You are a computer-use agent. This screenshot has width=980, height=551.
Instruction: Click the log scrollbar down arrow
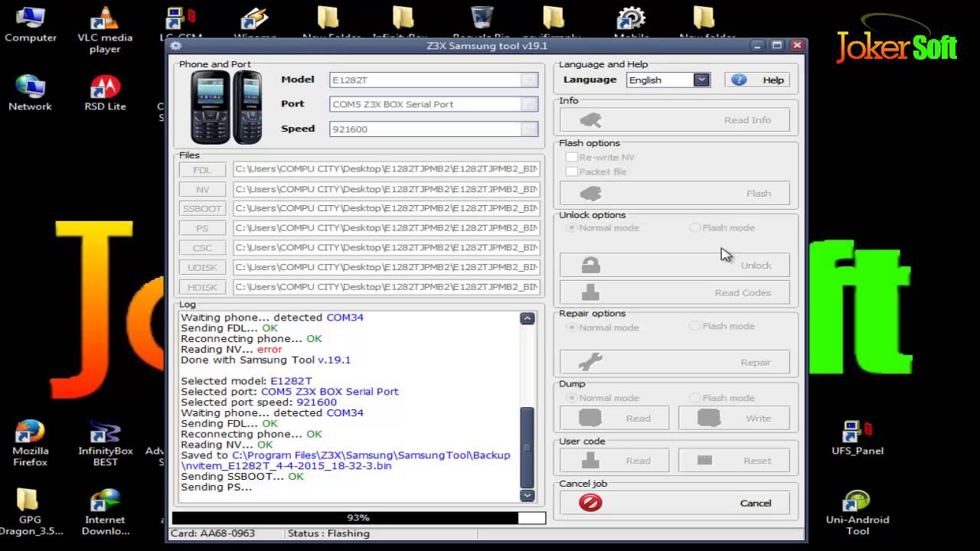coord(527,495)
